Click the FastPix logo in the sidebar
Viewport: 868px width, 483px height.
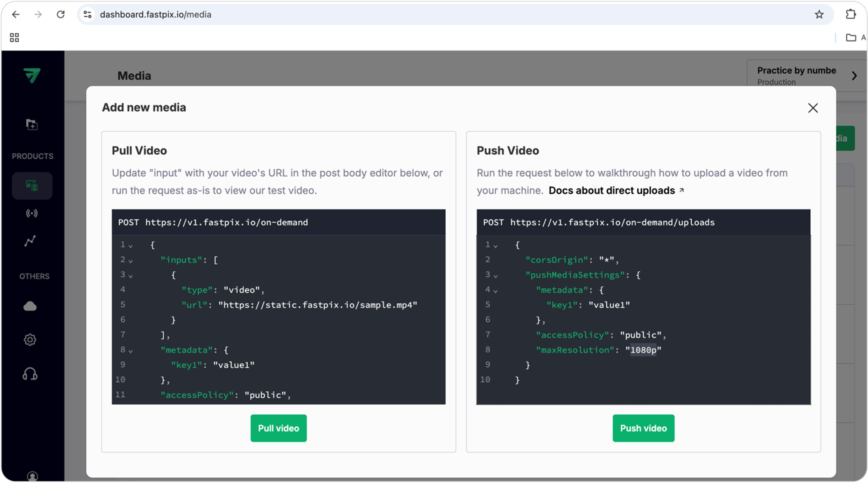coord(32,75)
